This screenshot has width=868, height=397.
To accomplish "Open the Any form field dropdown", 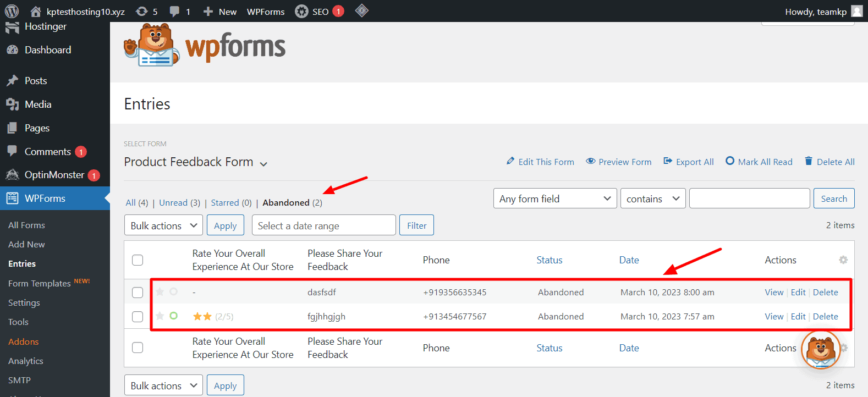I will (x=555, y=198).
